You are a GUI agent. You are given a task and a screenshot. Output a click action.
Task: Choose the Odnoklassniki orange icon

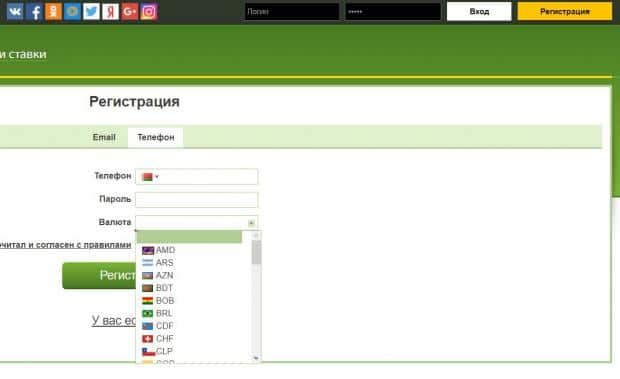tap(53, 11)
